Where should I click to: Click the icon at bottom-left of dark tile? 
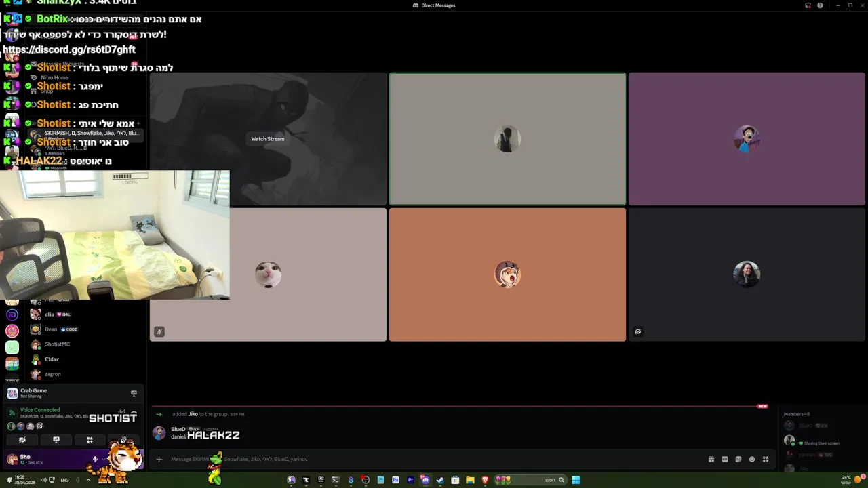coord(638,332)
